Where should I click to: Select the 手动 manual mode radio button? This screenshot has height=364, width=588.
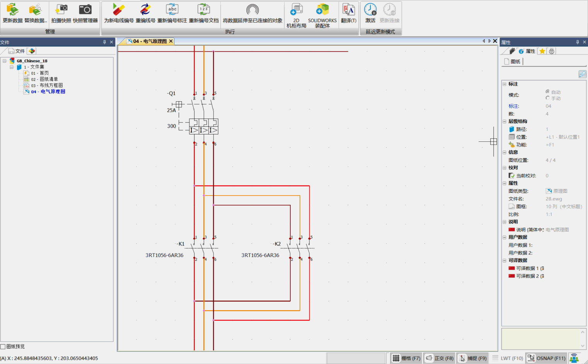[547, 98]
